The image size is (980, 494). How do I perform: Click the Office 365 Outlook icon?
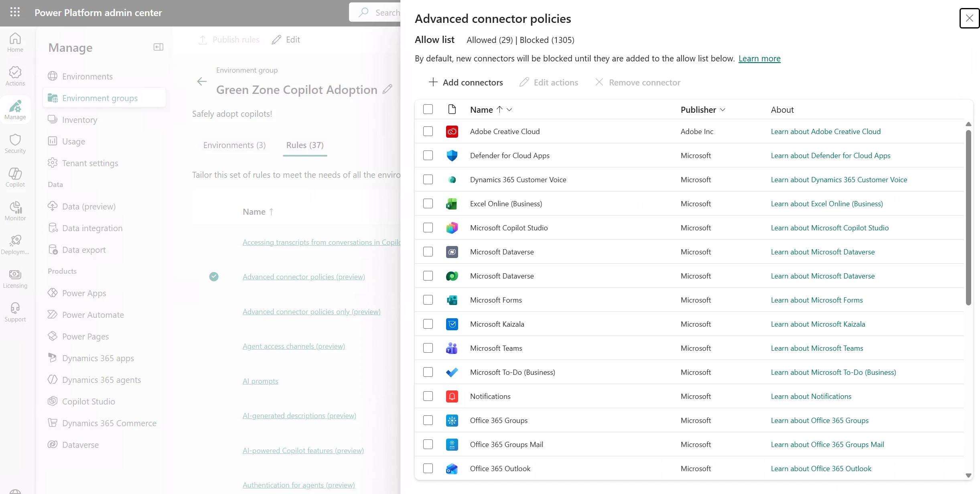[452, 468]
